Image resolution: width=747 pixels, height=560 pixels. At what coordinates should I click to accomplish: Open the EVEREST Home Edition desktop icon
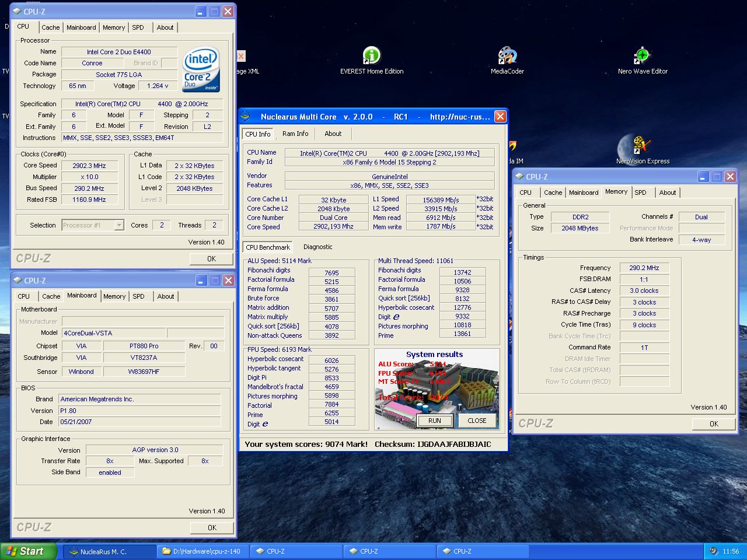tap(372, 61)
